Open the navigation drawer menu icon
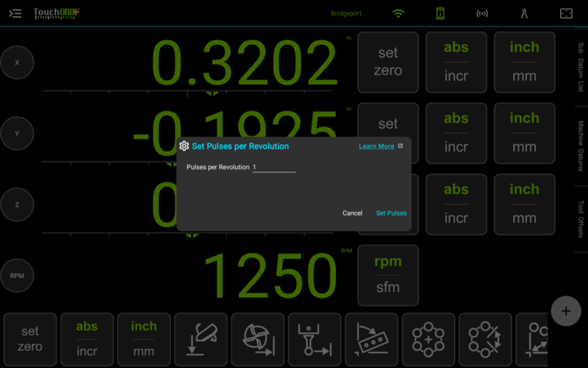588x368 pixels. tap(15, 13)
